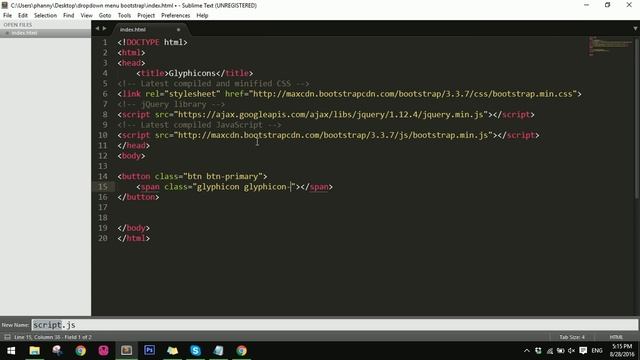Click the closing button tag on line 16

(138, 197)
